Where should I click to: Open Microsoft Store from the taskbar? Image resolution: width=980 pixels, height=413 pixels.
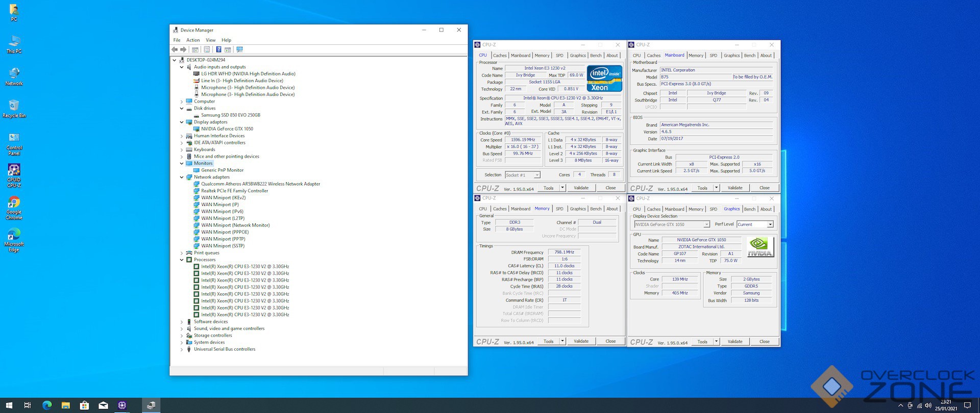[x=84, y=405]
